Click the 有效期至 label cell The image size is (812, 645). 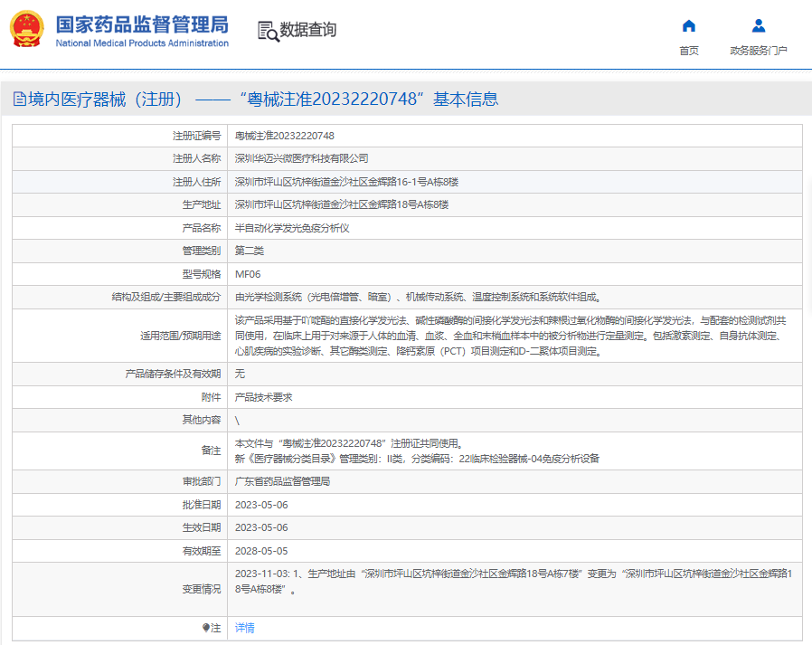(x=119, y=551)
